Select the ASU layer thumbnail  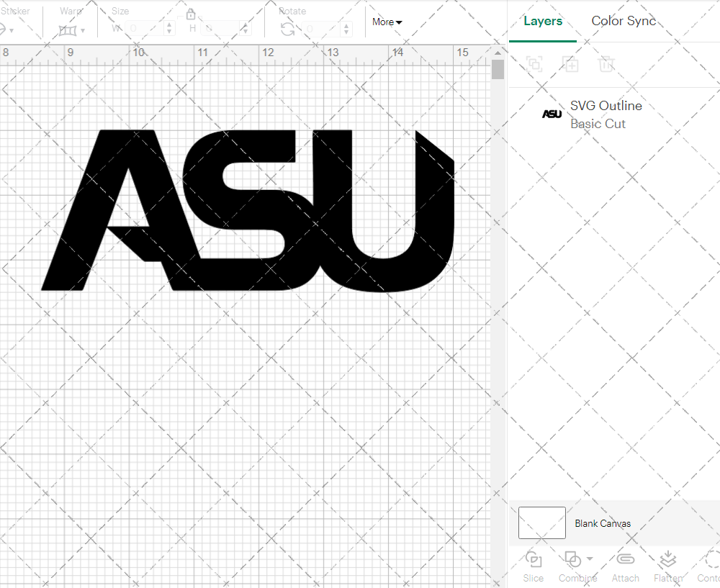pos(552,113)
